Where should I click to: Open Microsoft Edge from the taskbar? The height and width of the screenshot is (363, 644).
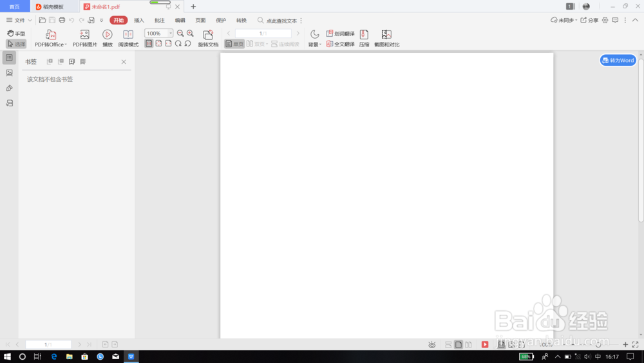(54, 357)
